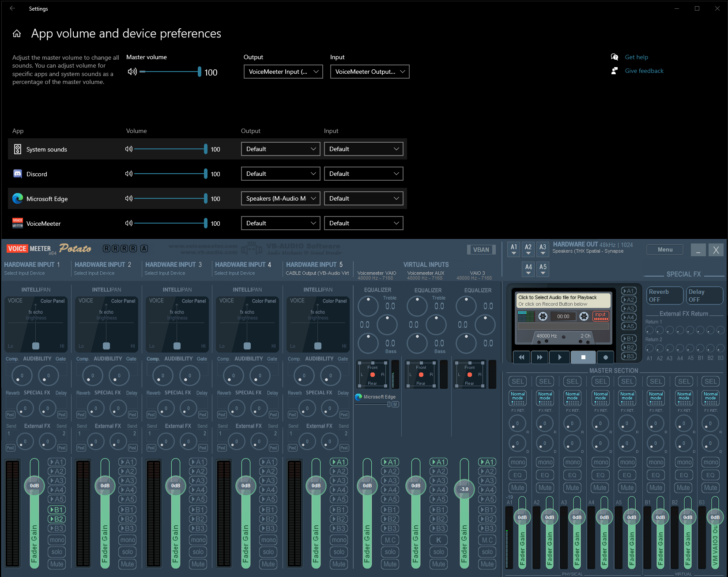Image resolution: width=728 pixels, height=577 pixels.
Task: Open the Give feedback link
Action: point(644,71)
